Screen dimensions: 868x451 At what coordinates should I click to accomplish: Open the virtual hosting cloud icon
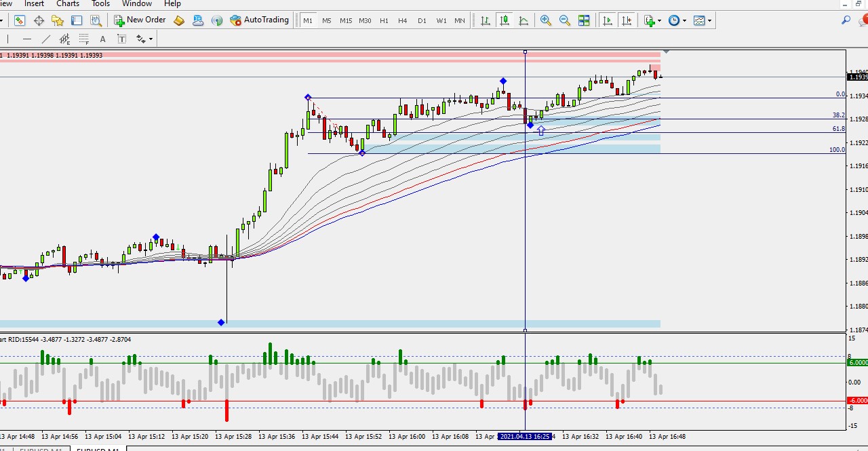[x=198, y=20]
